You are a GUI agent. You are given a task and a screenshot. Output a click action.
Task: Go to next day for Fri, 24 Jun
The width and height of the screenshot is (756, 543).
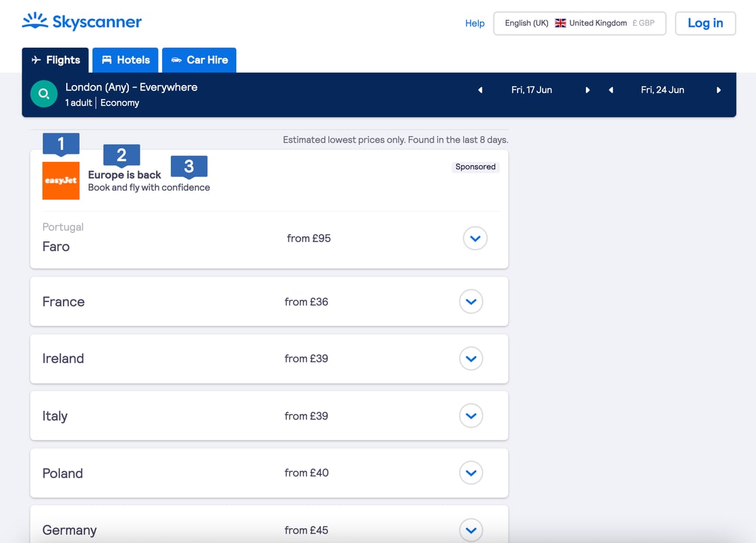[718, 90]
